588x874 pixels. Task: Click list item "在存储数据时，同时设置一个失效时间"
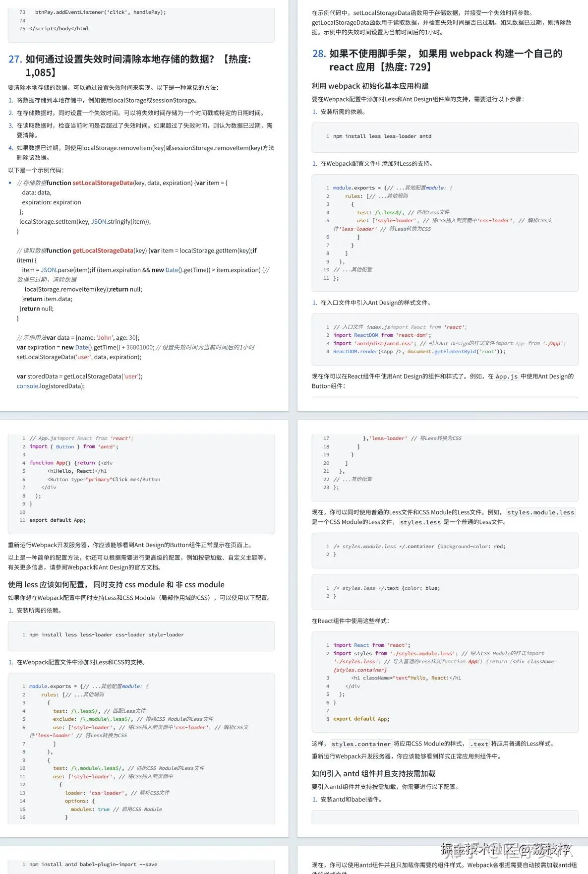141,113
